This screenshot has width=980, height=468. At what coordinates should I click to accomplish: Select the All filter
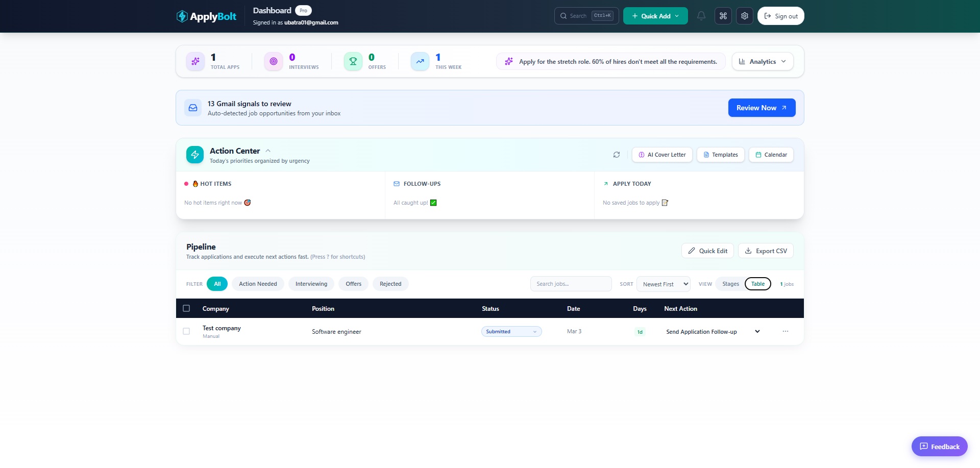tap(217, 284)
